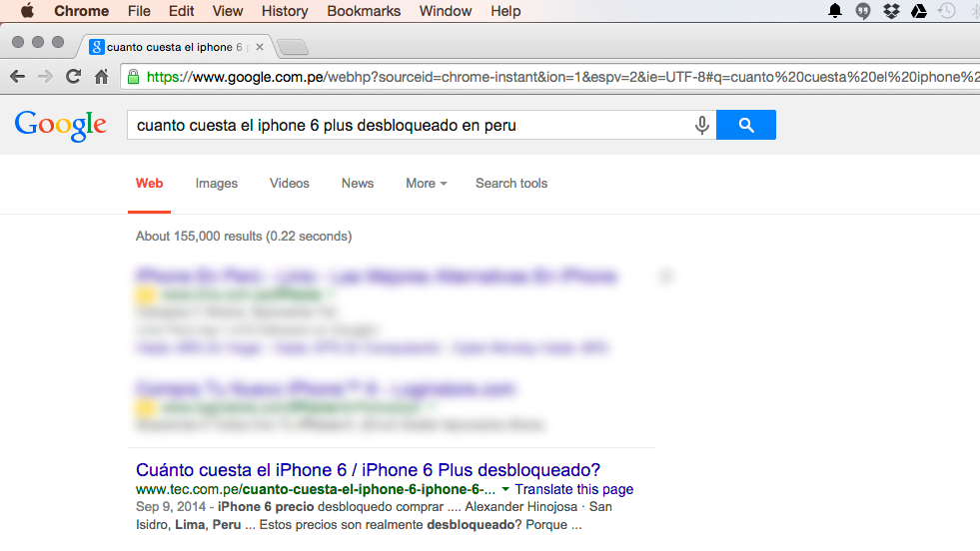Click 'Translate this page' link

tap(574, 489)
